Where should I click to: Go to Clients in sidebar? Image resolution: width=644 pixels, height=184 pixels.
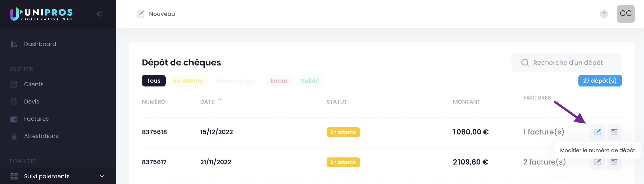tap(34, 84)
